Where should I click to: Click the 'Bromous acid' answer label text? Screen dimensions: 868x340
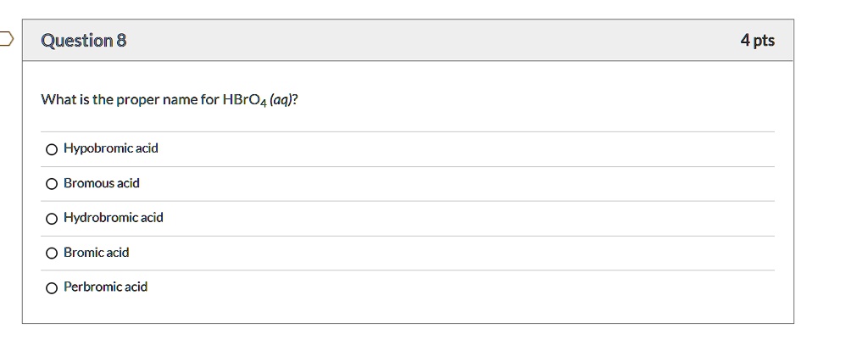point(102,183)
